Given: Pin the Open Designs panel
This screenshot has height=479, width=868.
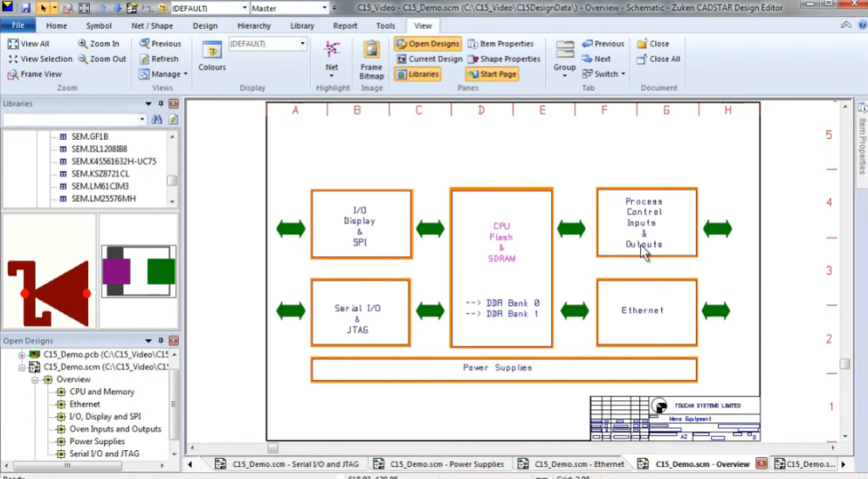Looking at the screenshot, I should [x=160, y=341].
